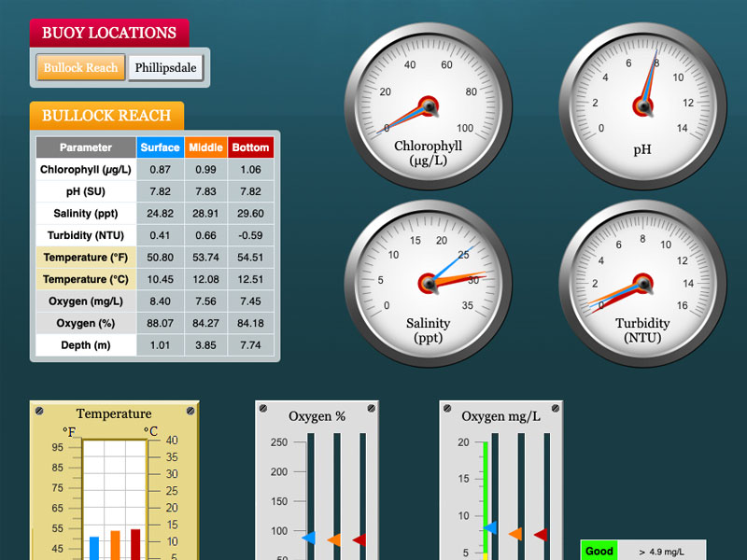747x560 pixels.
Task: Select the Bullock Reach buoy button
Action: pos(80,68)
